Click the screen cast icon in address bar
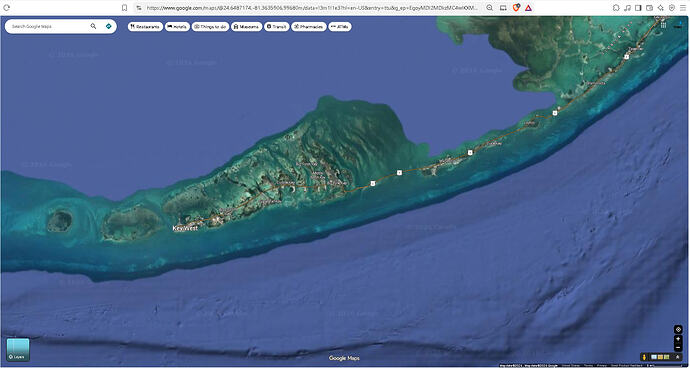Image resolution: width=690 pixels, height=369 pixels. pyautogui.click(x=503, y=7)
